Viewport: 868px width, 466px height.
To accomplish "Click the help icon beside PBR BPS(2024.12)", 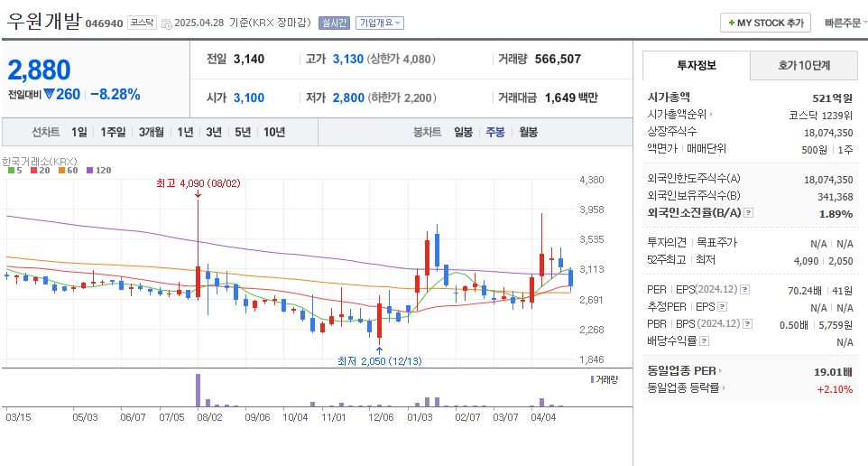I will (x=747, y=323).
